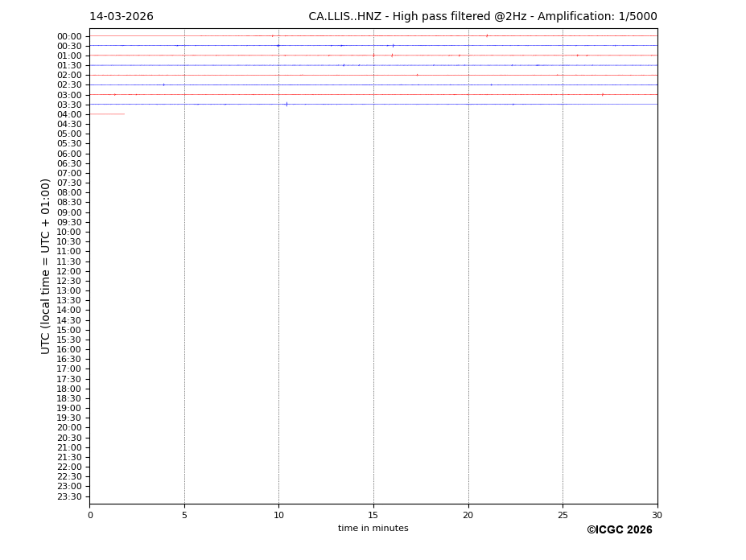
Task: Select the 04:00 time row label
Action: (x=69, y=114)
